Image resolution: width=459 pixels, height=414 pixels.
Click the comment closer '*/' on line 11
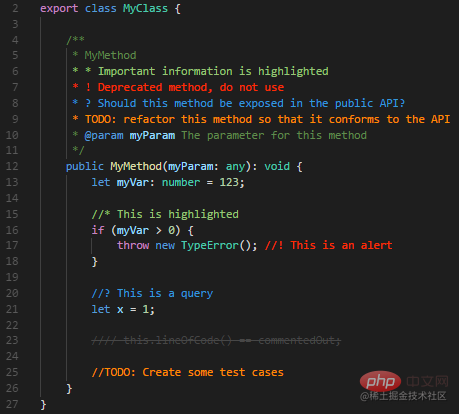click(79, 150)
